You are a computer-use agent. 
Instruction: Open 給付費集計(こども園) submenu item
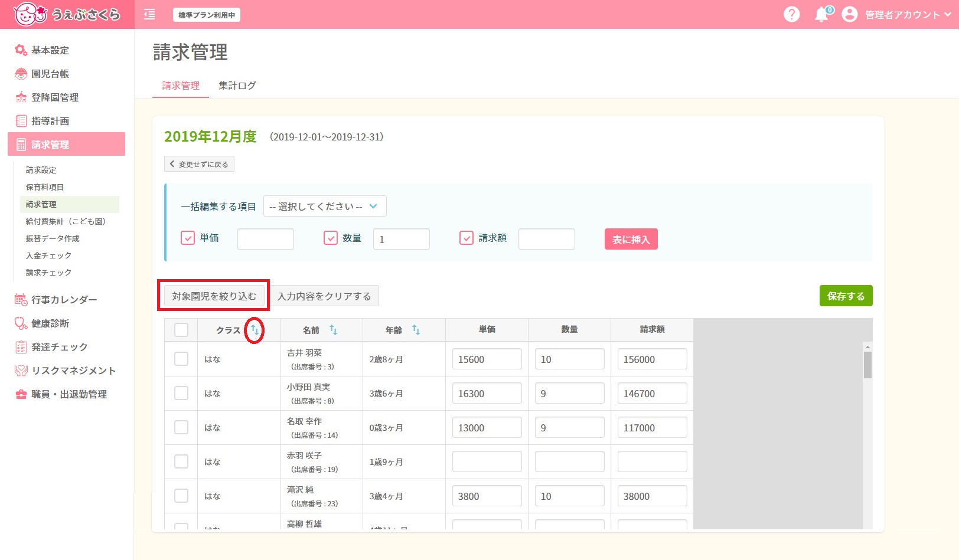[66, 221]
